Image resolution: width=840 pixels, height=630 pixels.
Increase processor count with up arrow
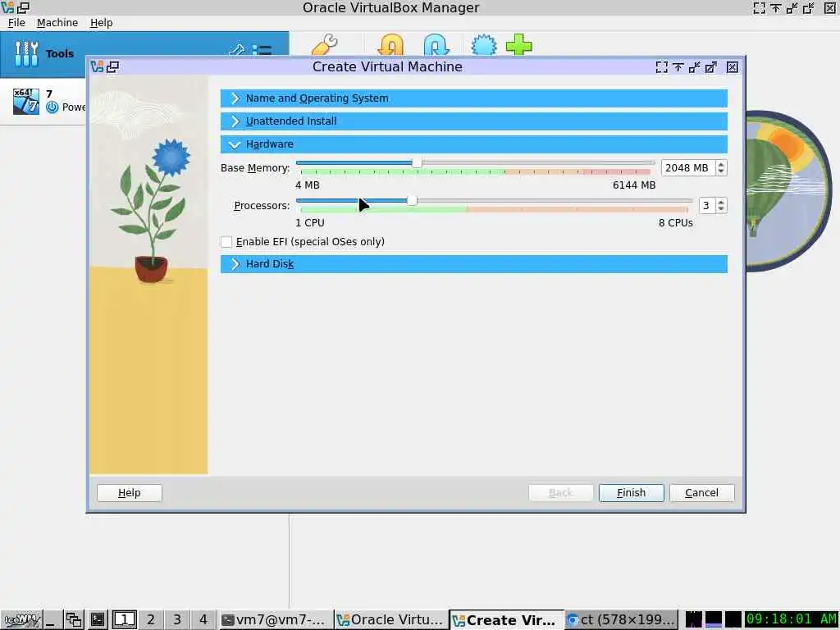[721, 202]
